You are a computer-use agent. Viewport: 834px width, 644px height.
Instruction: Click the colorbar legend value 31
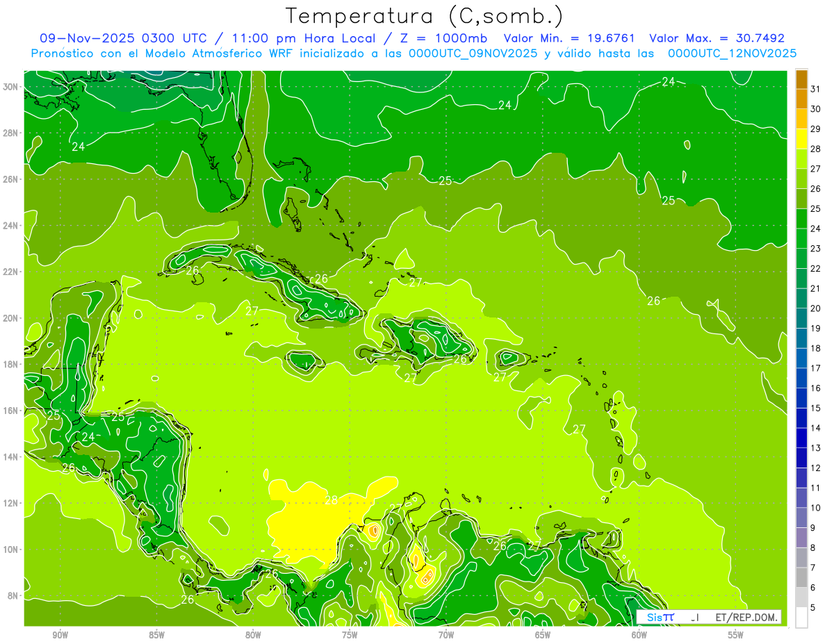[816, 88]
